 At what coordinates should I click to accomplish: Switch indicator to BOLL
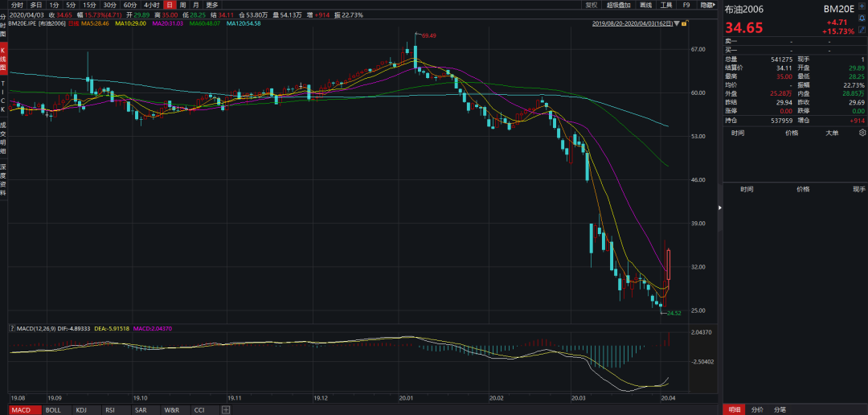point(53,410)
